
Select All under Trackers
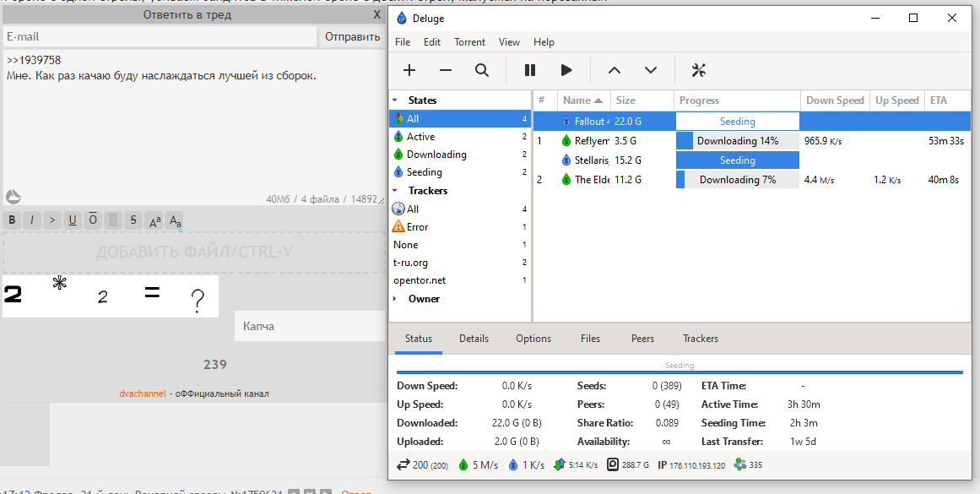click(460, 209)
